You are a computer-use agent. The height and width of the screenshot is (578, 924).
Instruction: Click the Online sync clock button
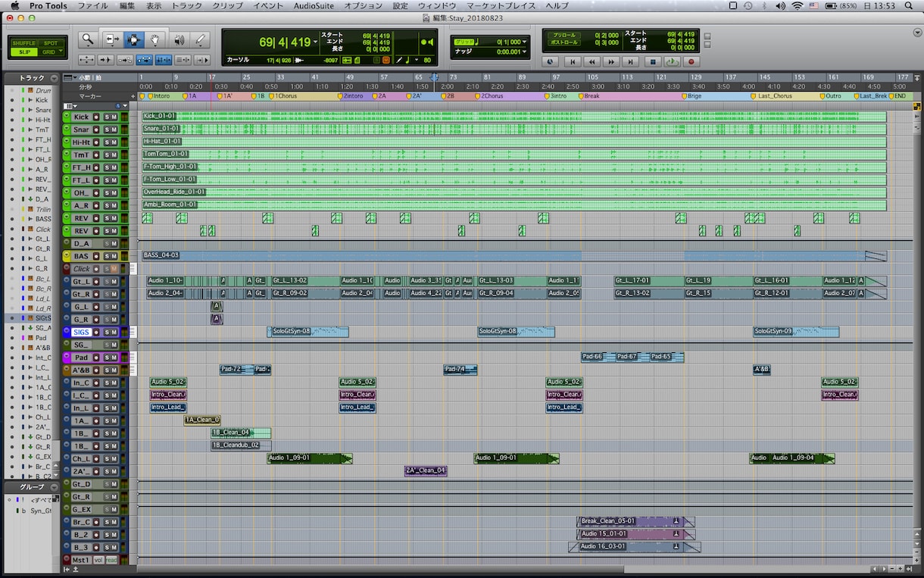(551, 61)
